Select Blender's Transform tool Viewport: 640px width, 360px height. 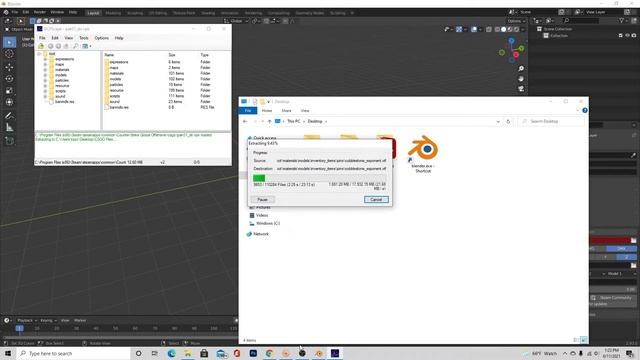(9, 102)
